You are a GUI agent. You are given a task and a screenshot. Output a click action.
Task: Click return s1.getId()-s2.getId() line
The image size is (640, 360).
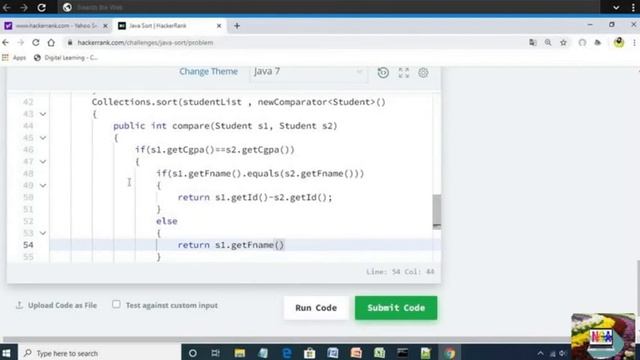pos(255,197)
